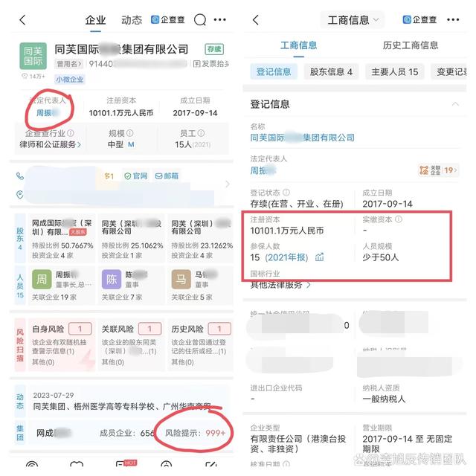476x476 pixels.
Task: Open 工商信息 title dropdown
Action: tap(353, 20)
